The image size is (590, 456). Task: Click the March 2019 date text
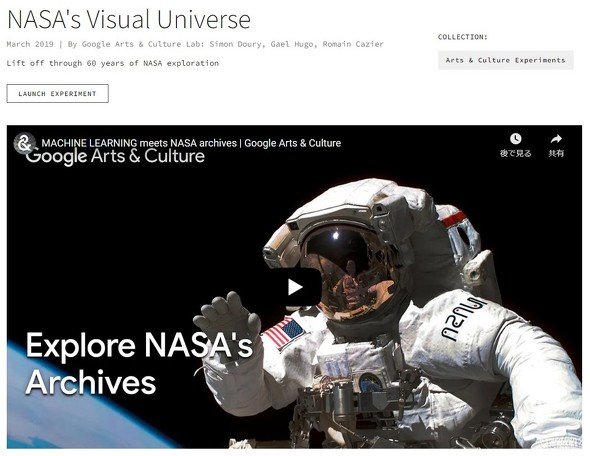(30, 44)
